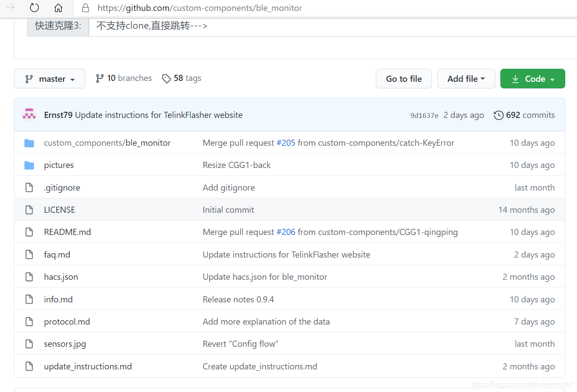Click the branches fork icon
The width and height of the screenshot is (577, 392).
100,78
